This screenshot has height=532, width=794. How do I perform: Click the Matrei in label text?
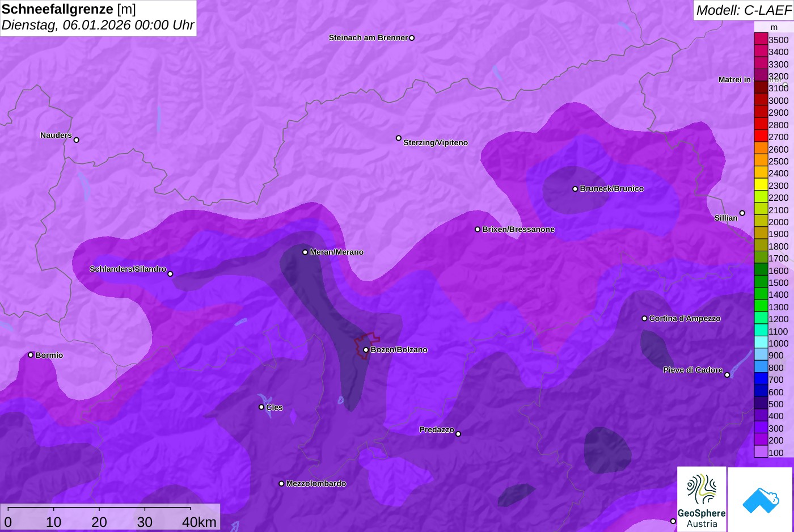point(734,80)
